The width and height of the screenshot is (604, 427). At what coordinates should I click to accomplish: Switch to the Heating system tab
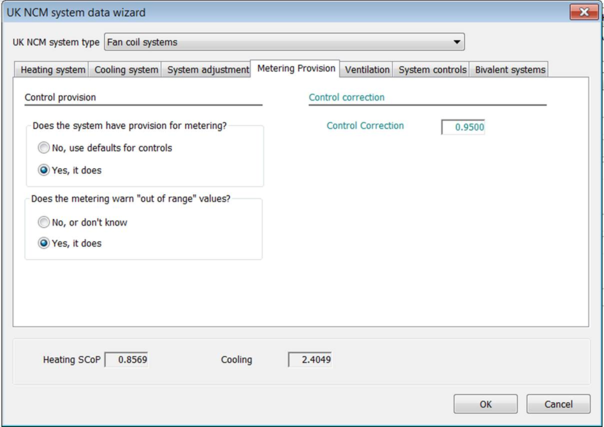[x=53, y=70]
